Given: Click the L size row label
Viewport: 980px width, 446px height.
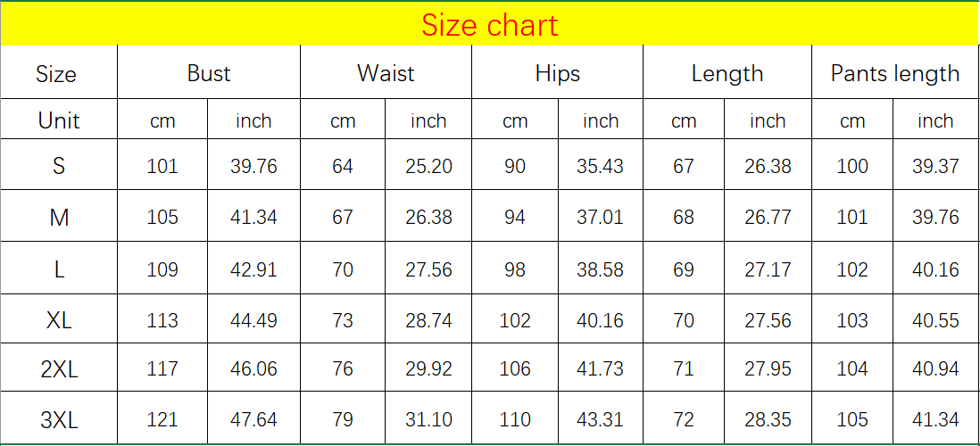Looking at the screenshot, I should [x=59, y=269].
